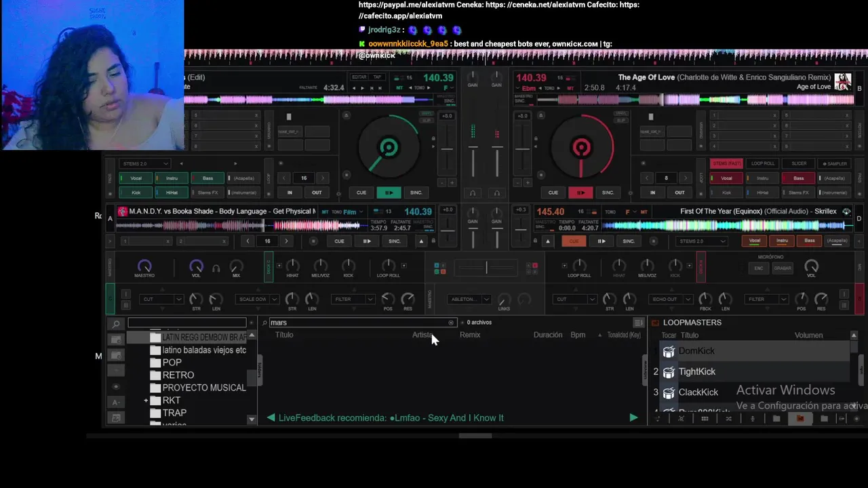Click the browser search magnifier sidebar icon
The width and height of the screenshot is (868, 488).
[116, 325]
